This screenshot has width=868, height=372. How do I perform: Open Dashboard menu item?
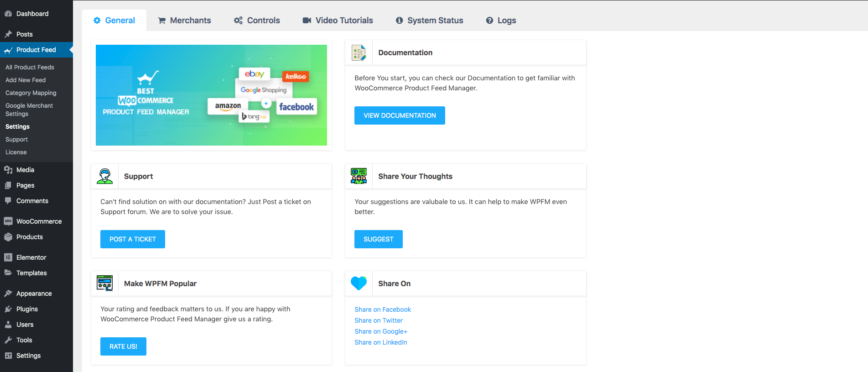click(36, 14)
